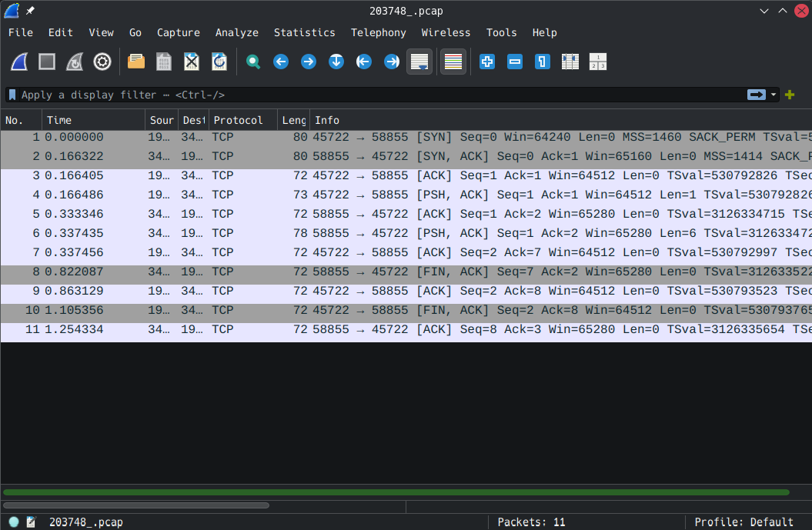Click Profile: Default in status bar
The width and height of the screenshot is (812, 530).
pos(743,522)
